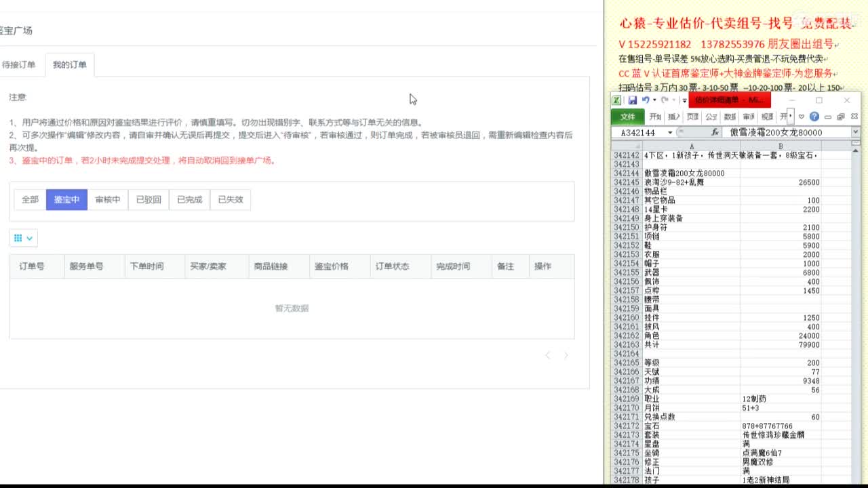Open the chevron dropdown next to the grid icon

28,238
